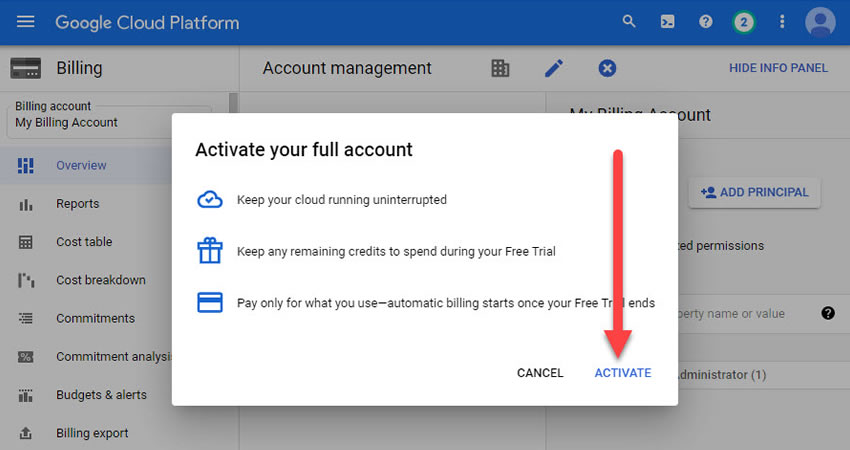This screenshot has height=450, width=850.
Task: Open the hamburger navigation menu
Action: click(x=25, y=22)
